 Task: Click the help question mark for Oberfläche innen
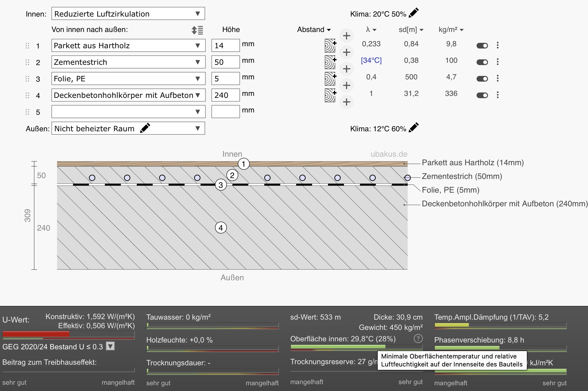418,338
